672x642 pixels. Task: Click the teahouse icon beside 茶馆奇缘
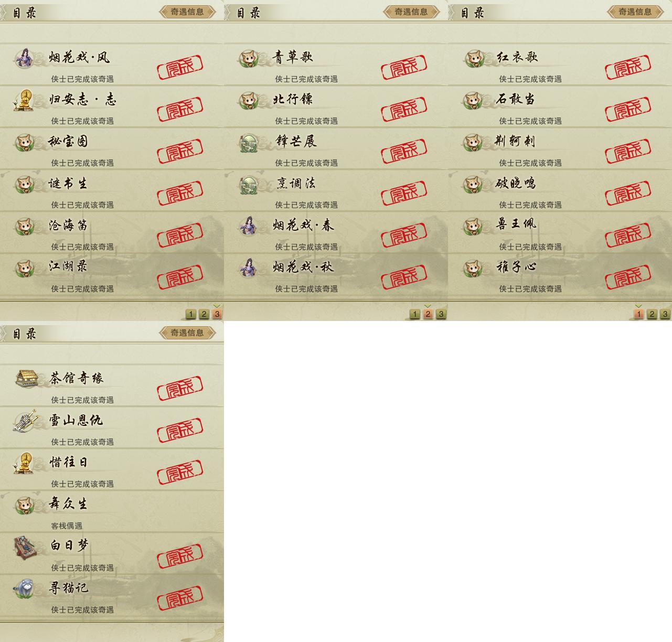click(x=26, y=379)
